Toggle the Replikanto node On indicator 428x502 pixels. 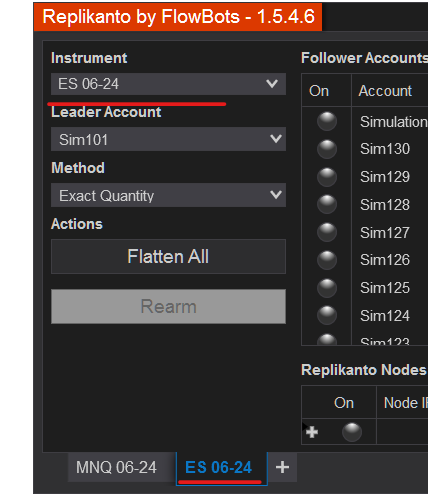pyautogui.click(x=352, y=432)
